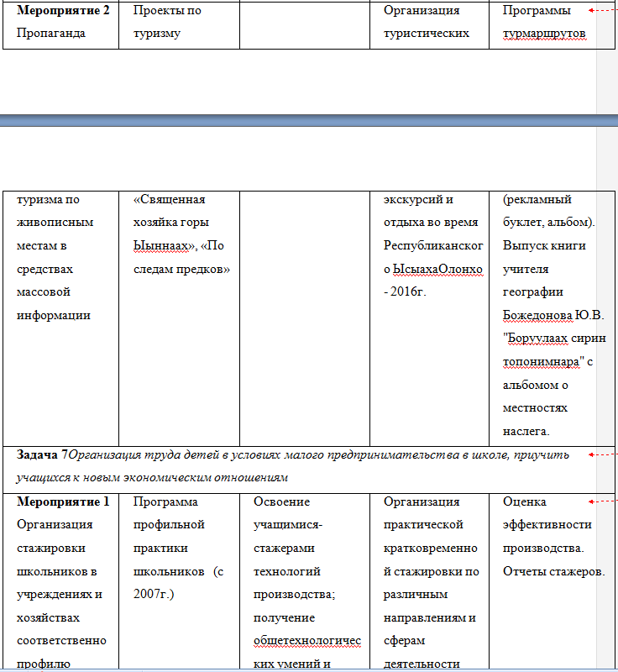Click the line "живописным"
This screenshot has width=618, height=672.
55,223
